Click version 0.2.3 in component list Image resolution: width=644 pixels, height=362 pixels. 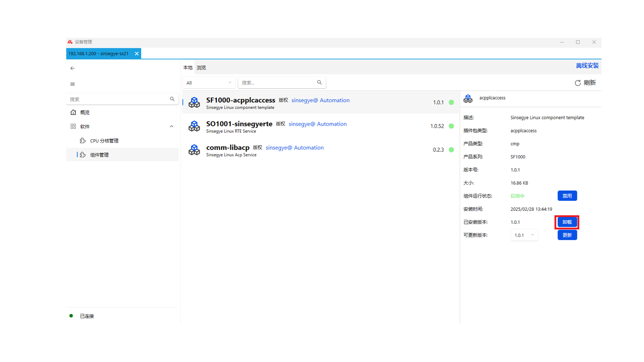[438, 150]
